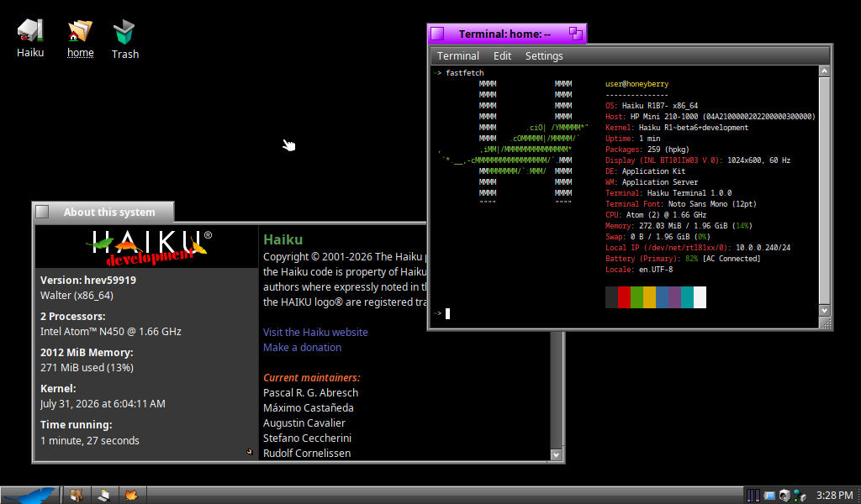The image size is (861, 504).
Task: Open the Terminal menu
Action: pos(458,56)
